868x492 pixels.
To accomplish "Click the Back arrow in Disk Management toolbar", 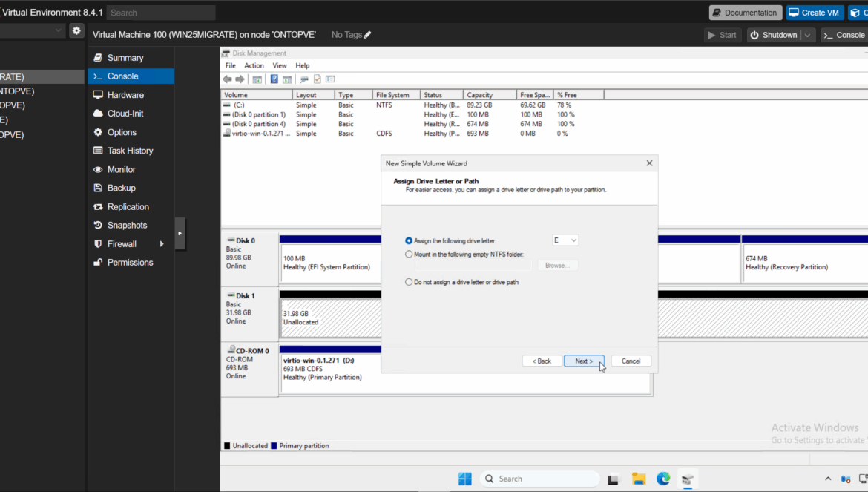I will pos(227,79).
